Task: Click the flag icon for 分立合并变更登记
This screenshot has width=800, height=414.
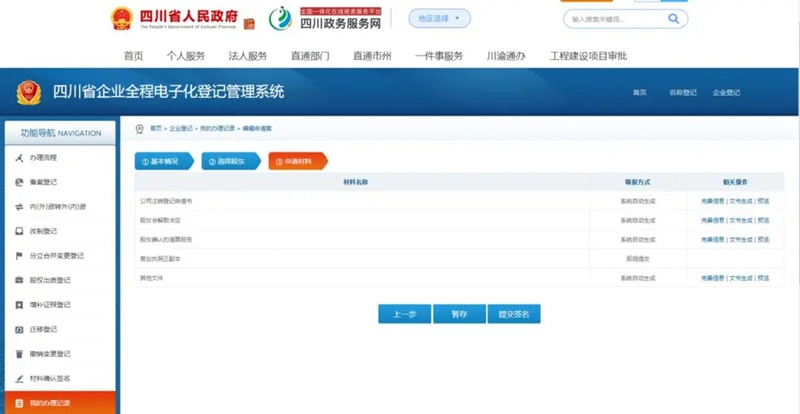Action: (19, 256)
